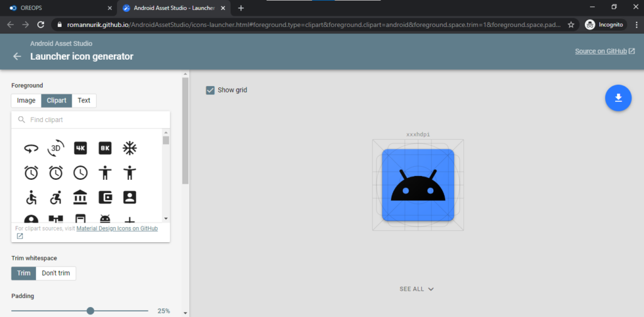
Task: Select the Android Asset Studio browser tab
Action: [x=172, y=8]
